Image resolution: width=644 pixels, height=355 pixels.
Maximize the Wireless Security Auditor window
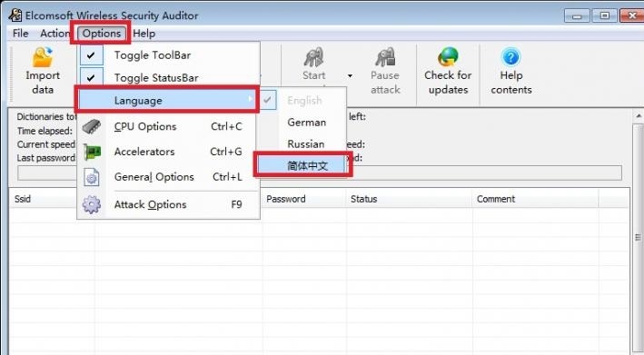tap(604, 15)
